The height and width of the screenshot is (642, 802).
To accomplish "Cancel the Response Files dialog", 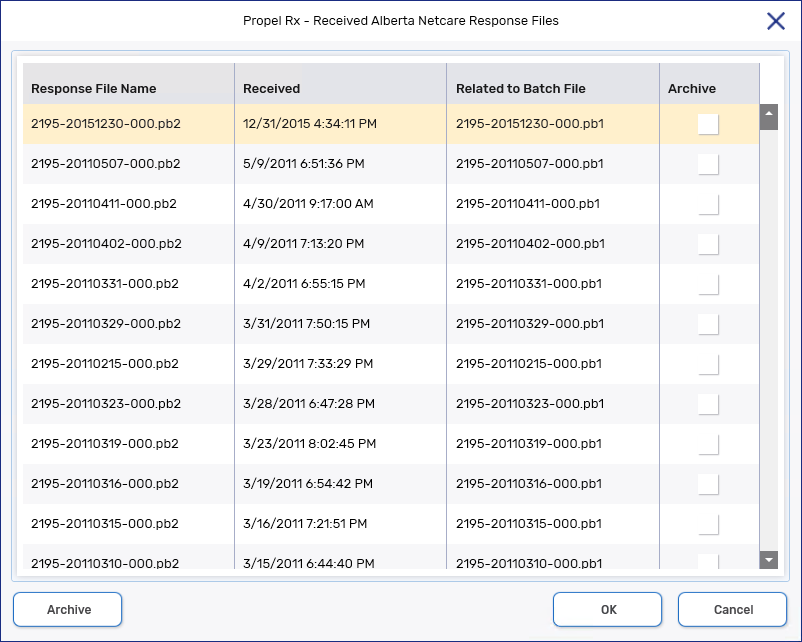I will tap(732, 609).
